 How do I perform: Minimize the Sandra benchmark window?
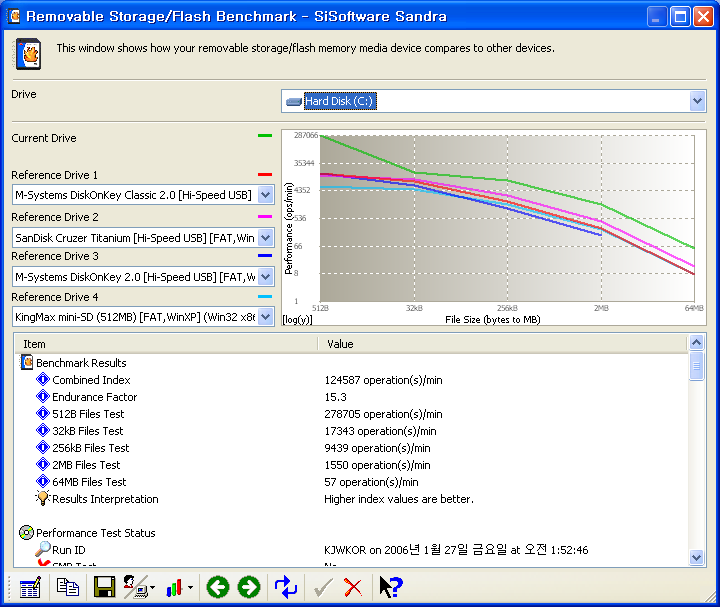point(656,17)
